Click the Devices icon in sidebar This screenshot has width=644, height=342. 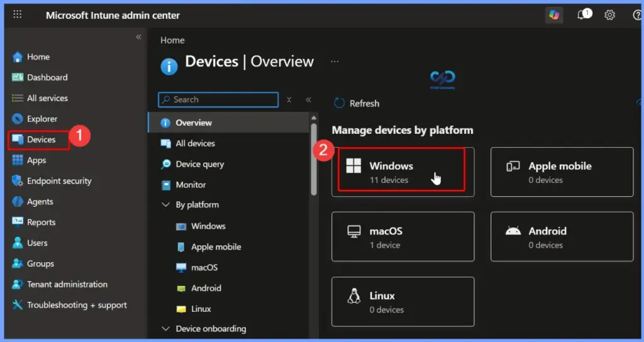(17, 140)
